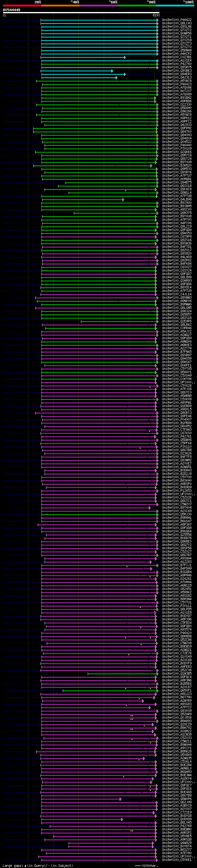The image size is (197, 868).
Task: Click the green ~80% identity legend bar
Action: [137, 6]
